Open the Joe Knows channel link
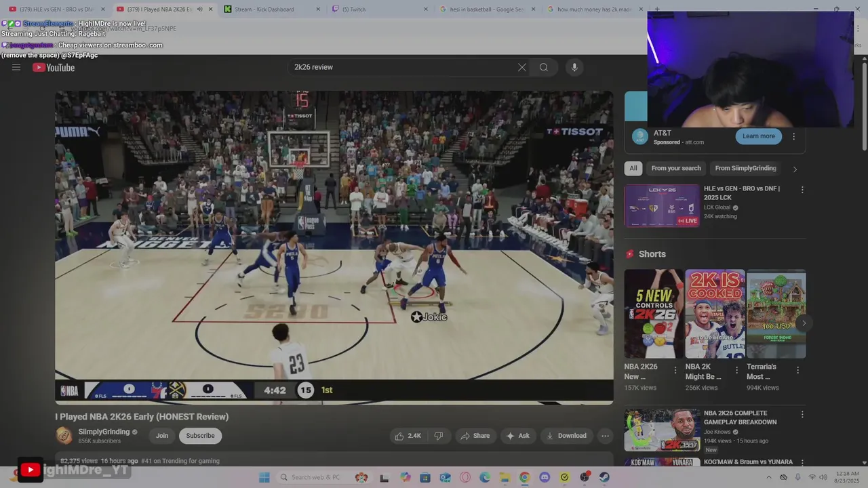 (717, 431)
